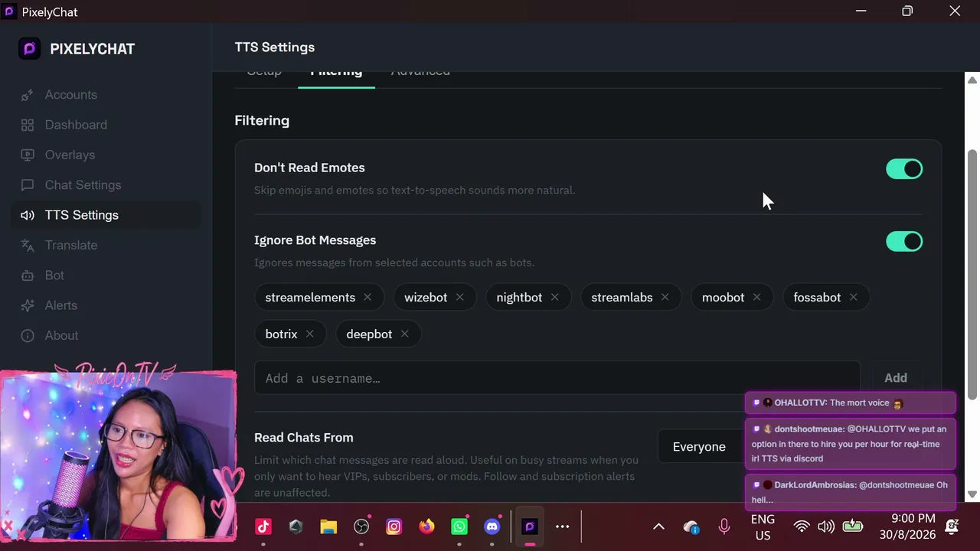Click the TTS Settings speaker icon
The image size is (980, 551).
28,215
